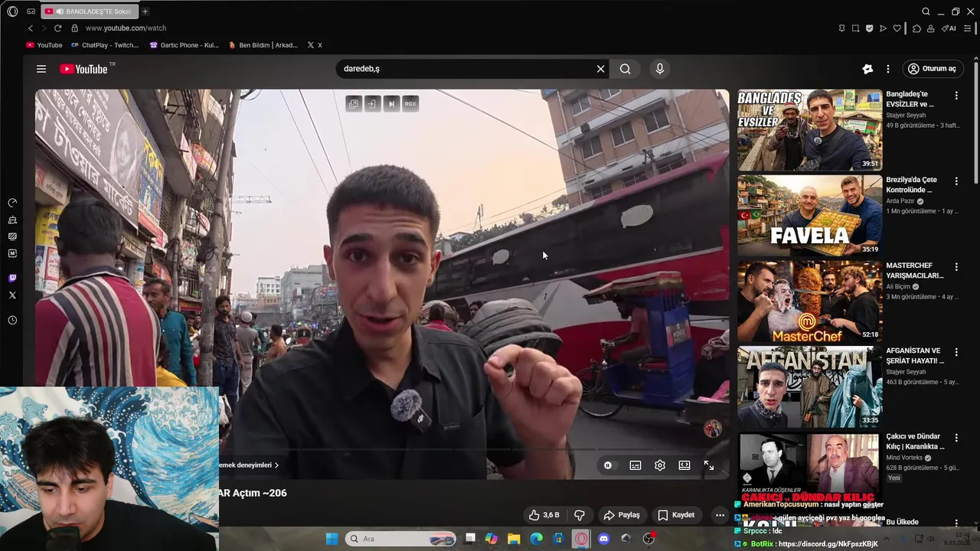Image resolution: width=980 pixels, height=551 pixels.
Task: Toggle theater mode in the player
Action: point(684,465)
